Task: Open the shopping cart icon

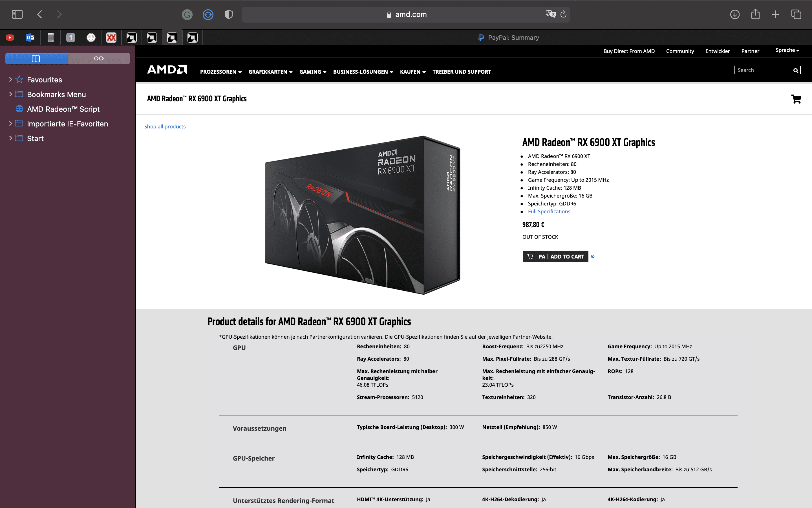Action: click(x=796, y=99)
